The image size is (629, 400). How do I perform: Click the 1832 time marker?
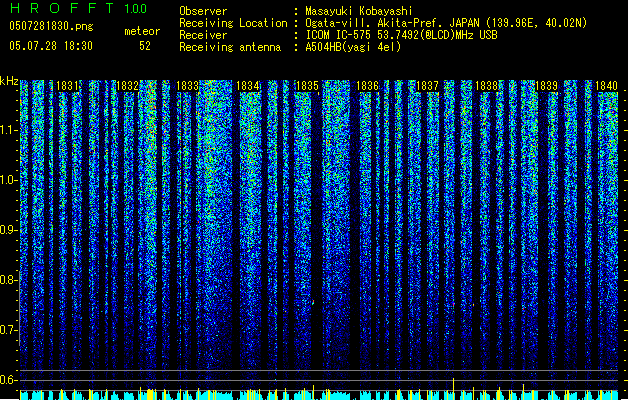tap(128, 86)
